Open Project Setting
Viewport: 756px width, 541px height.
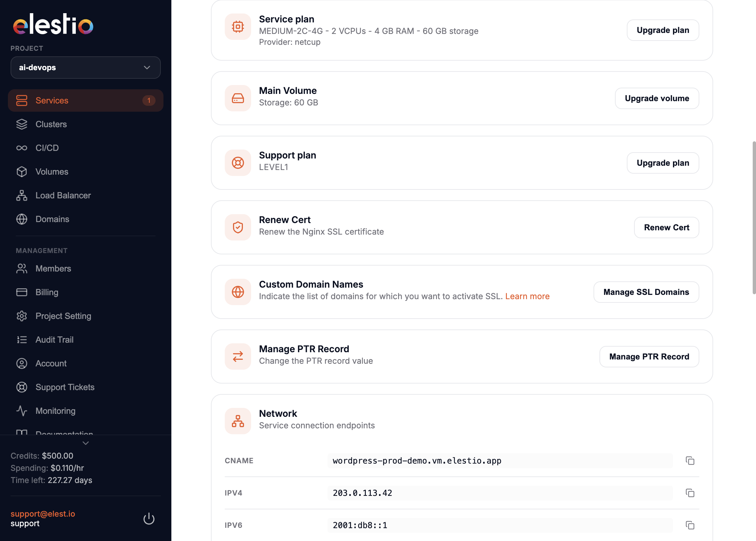tap(86, 316)
